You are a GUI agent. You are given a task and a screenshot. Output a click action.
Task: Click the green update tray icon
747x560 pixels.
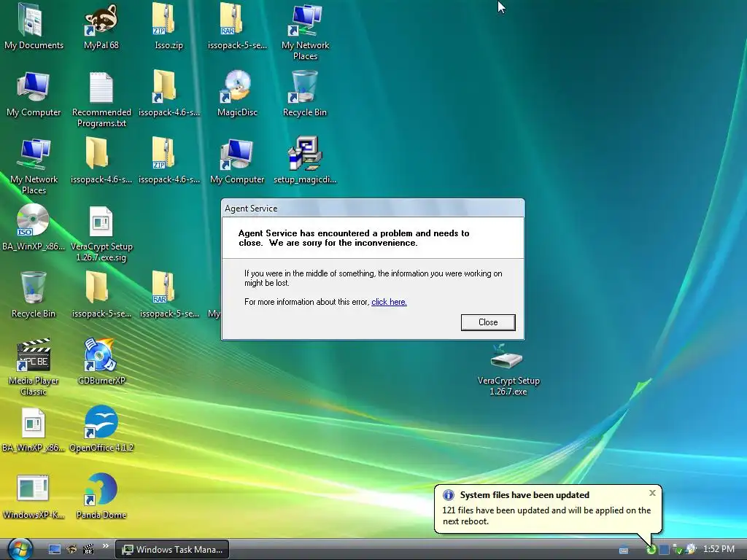(651, 550)
